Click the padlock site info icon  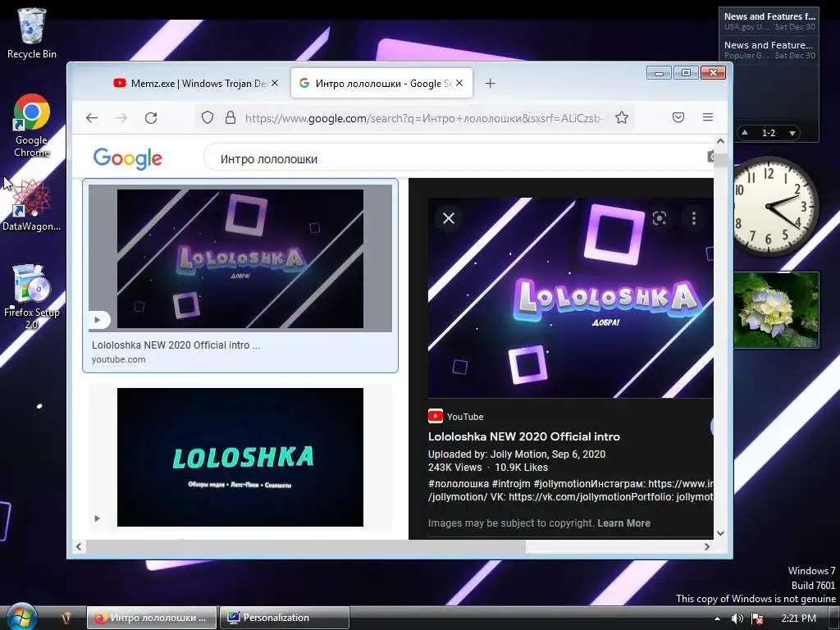coord(231,118)
